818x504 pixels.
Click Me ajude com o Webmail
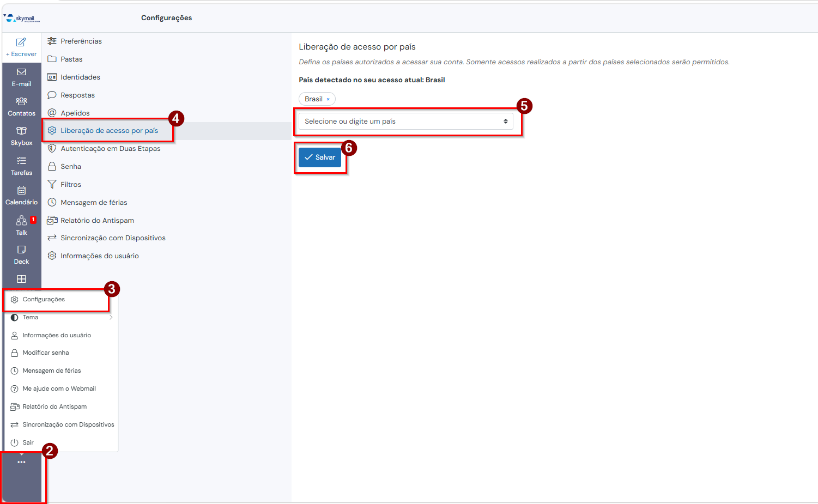click(x=61, y=389)
